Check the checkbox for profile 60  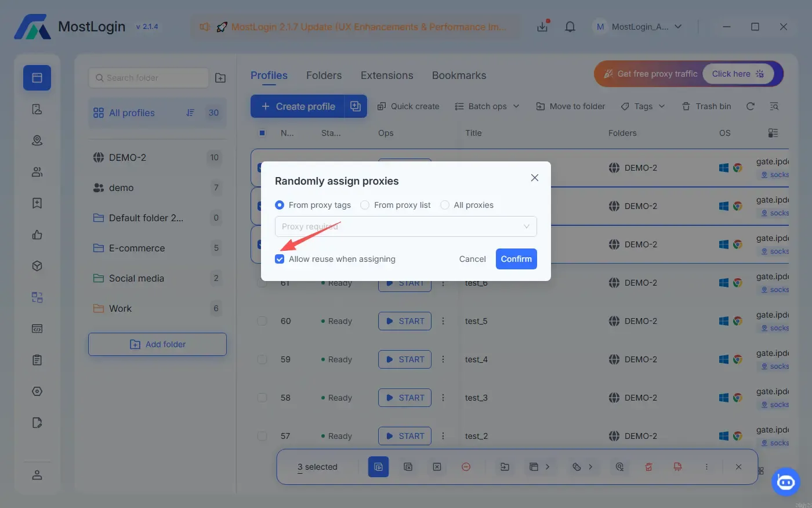click(262, 321)
